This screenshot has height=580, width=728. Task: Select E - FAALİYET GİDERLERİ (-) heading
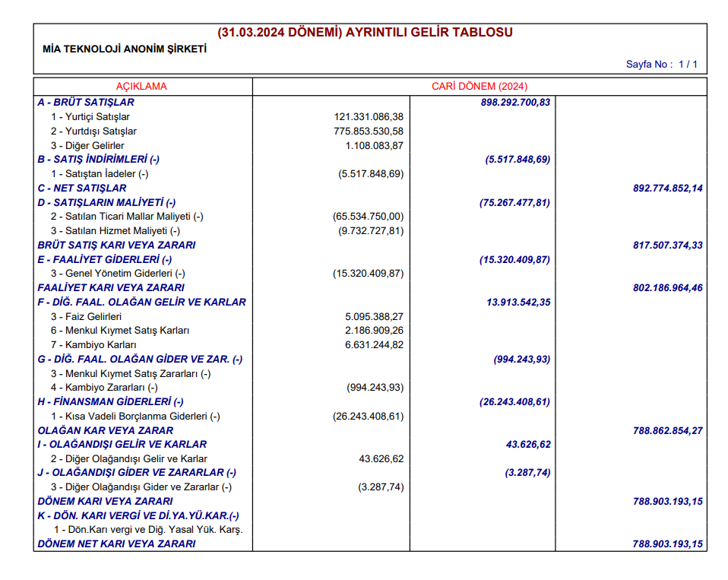tap(105, 259)
